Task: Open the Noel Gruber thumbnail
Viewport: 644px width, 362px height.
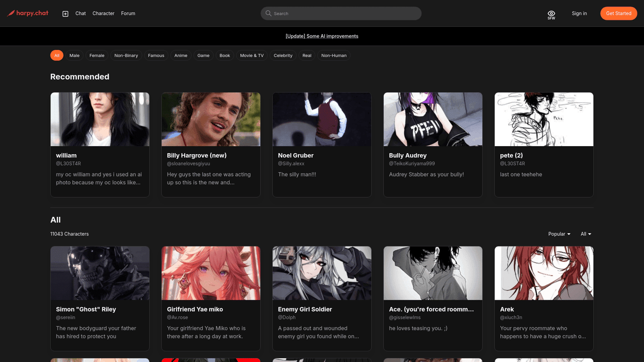Action: click(322, 119)
